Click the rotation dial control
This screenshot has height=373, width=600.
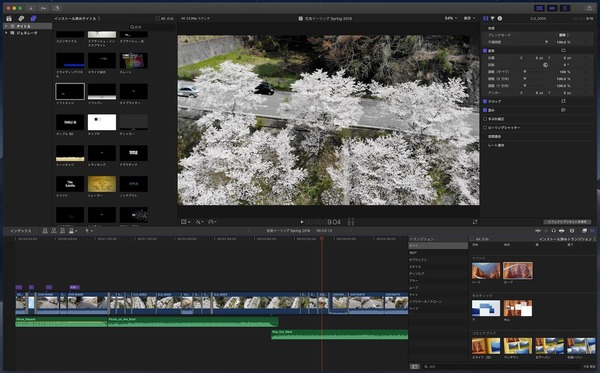pyautogui.click(x=546, y=65)
